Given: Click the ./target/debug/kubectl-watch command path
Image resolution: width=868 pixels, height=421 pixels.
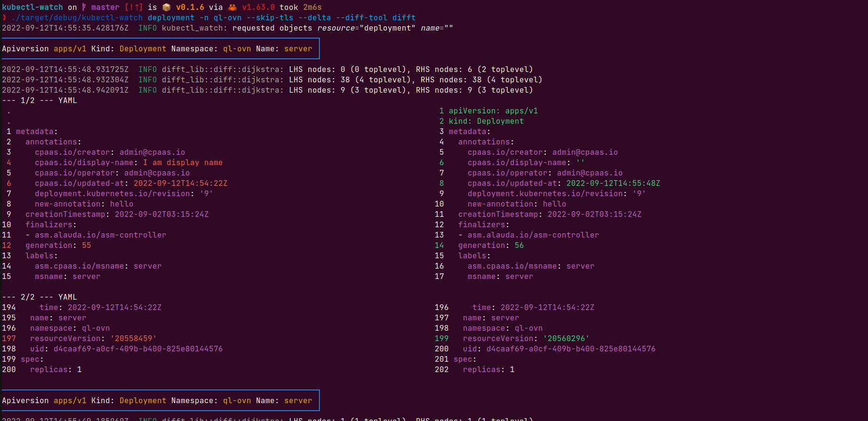Looking at the screenshot, I should click(x=77, y=17).
